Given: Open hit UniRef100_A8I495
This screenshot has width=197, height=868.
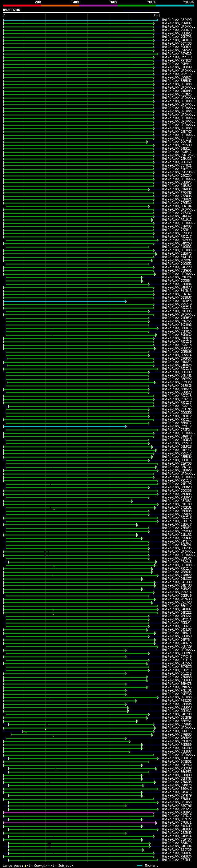Looking at the screenshot, I should coord(177,20).
